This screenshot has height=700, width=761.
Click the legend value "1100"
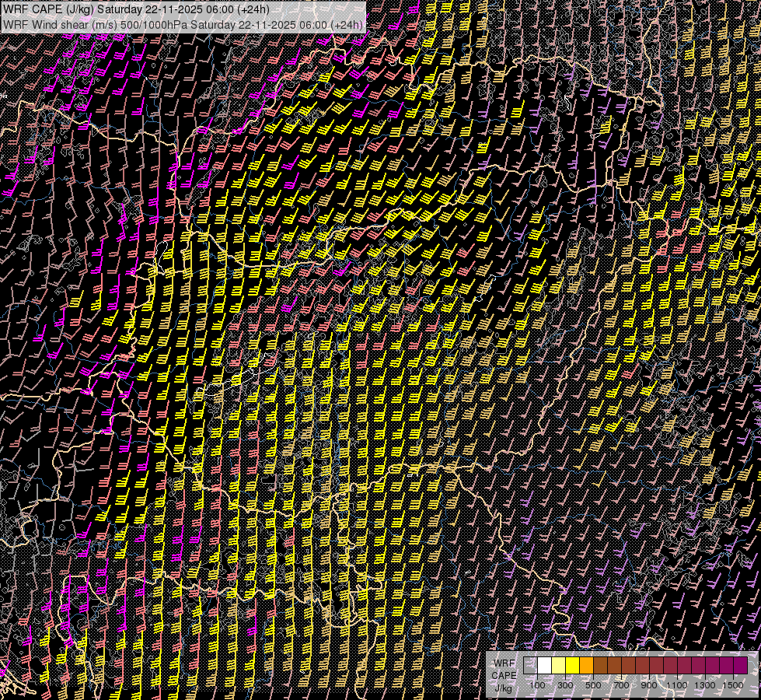pyautogui.click(x=676, y=685)
